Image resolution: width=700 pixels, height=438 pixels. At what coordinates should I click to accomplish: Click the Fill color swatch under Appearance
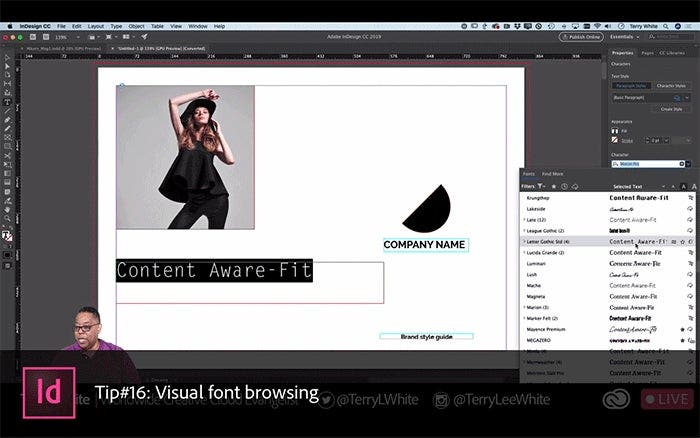click(614, 131)
